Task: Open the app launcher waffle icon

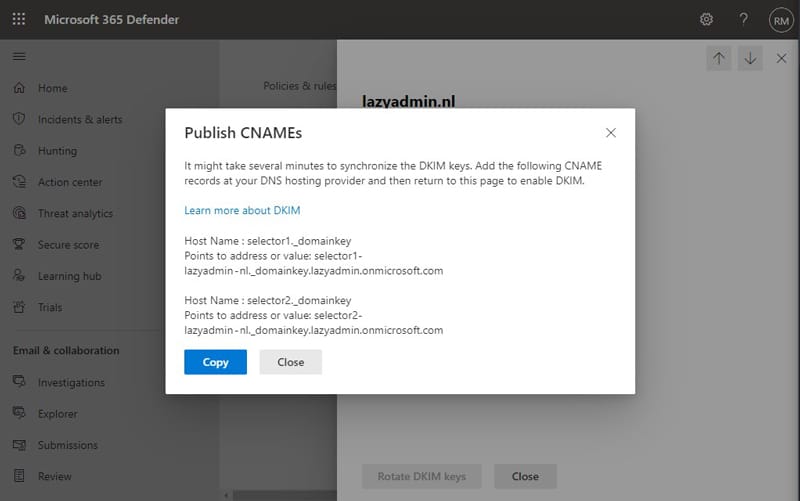Action: [19, 19]
